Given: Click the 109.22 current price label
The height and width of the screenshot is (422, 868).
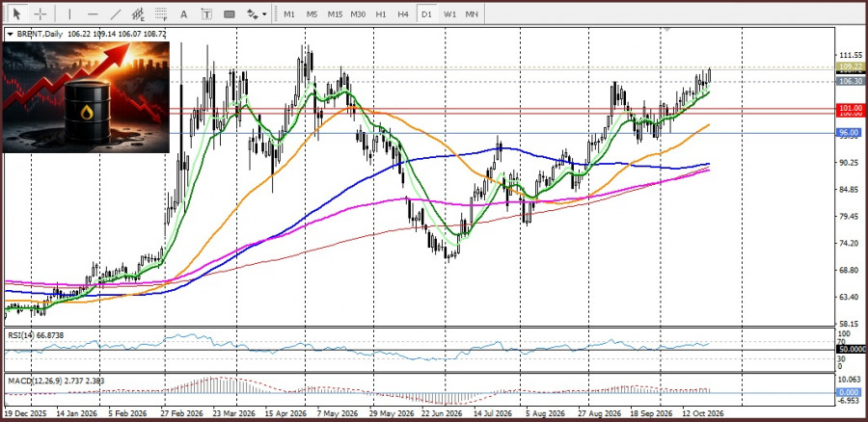Looking at the screenshot, I should tap(850, 66).
